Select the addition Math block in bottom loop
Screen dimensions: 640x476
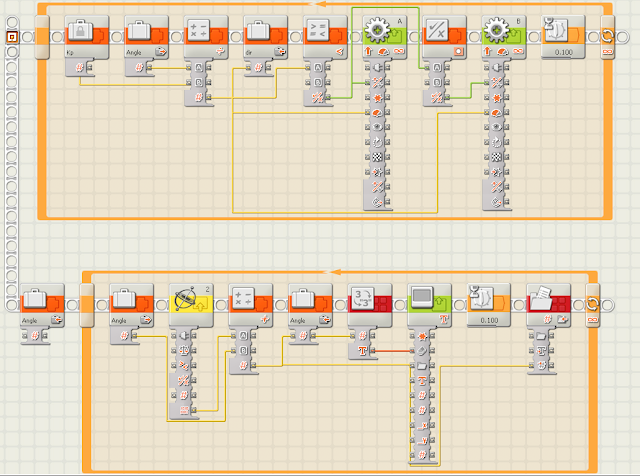(251, 306)
